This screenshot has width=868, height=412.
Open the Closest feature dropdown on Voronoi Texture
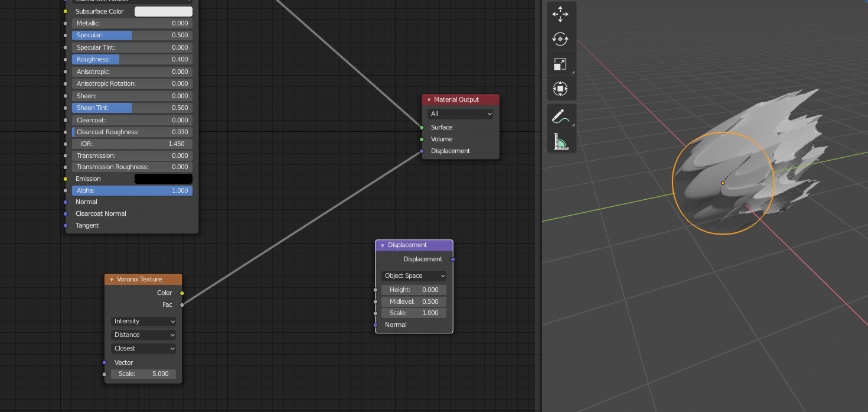point(143,348)
